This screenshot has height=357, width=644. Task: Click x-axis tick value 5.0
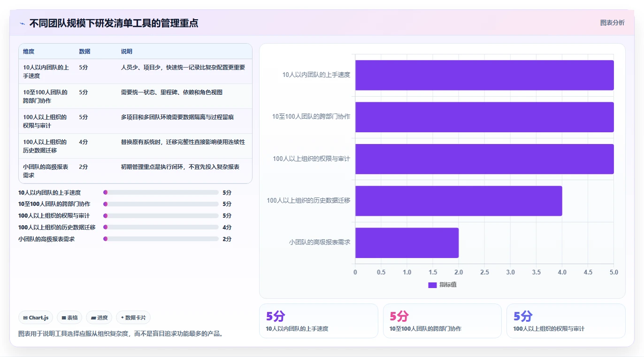(613, 272)
